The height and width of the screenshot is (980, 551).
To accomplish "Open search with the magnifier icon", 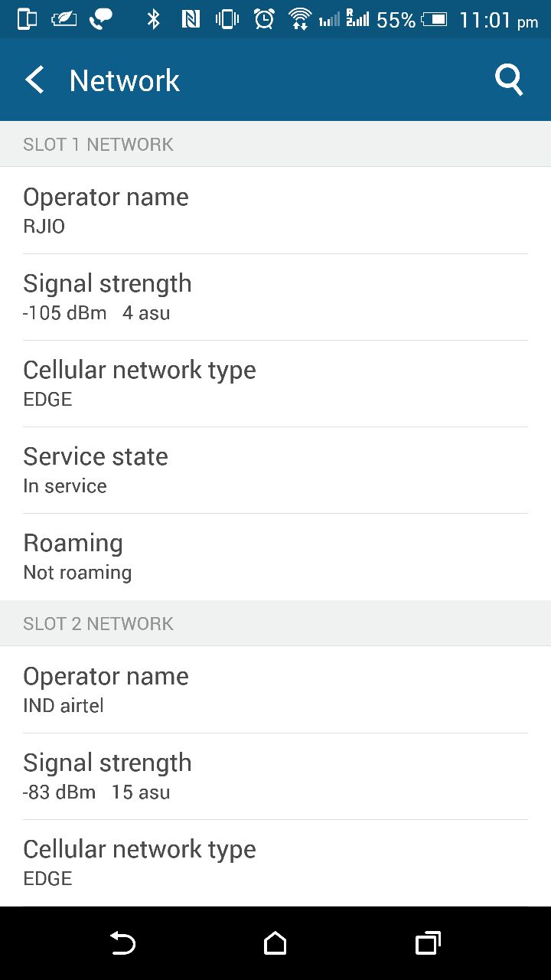I will coord(508,80).
